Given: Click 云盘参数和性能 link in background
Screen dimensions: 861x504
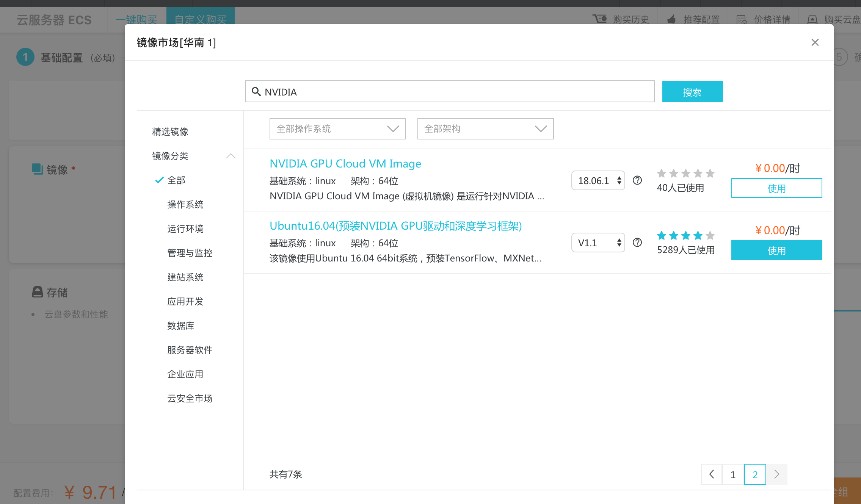Looking at the screenshot, I should pyautogui.click(x=76, y=314).
